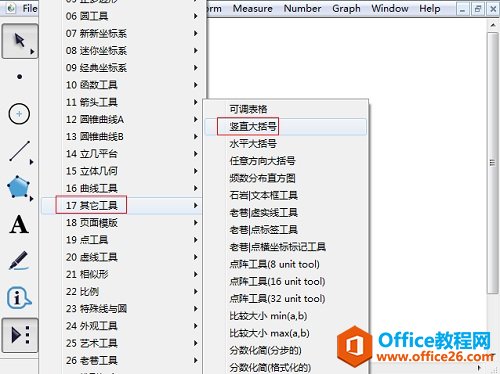Expand the 20 虚线工具 submenu

click(121, 257)
